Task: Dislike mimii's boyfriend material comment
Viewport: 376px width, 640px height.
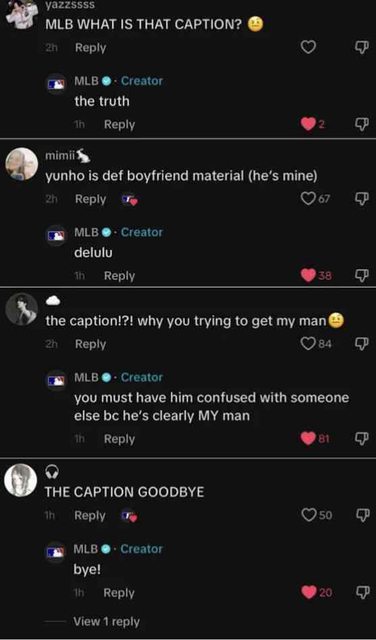Action: point(363,199)
